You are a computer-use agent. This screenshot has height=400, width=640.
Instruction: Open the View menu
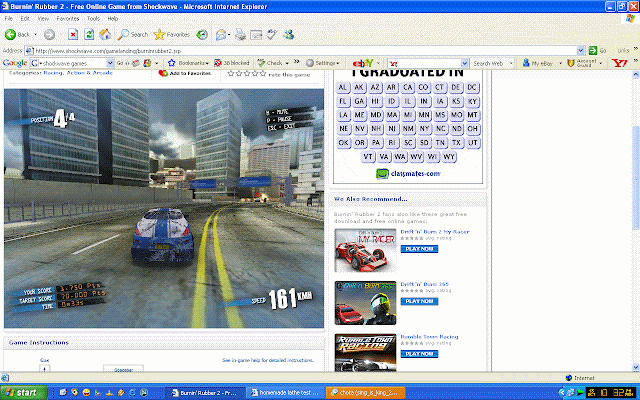tap(43, 18)
